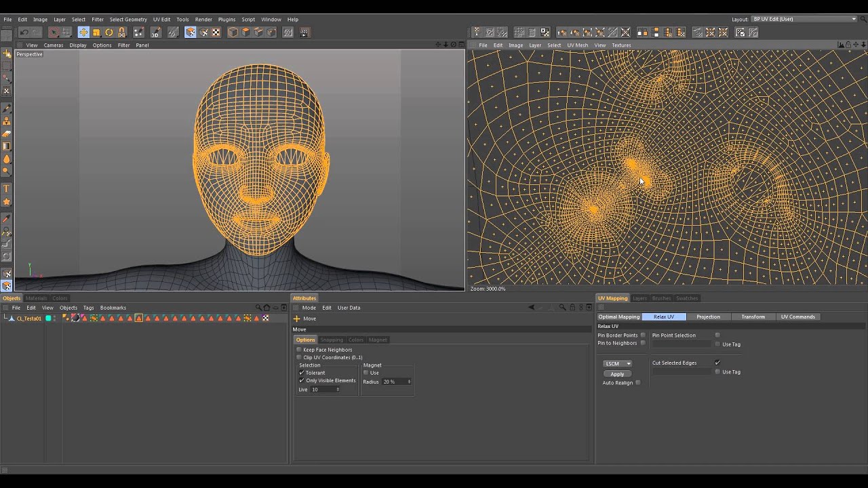Click the Redo arrow in top toolbar
The height and width of the screenshot is (488, 868).
coord(36,33)
